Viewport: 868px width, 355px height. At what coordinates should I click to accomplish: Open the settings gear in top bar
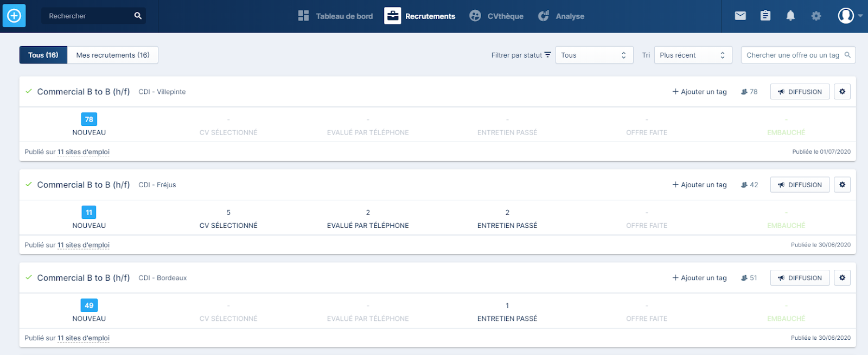pyautogui.click(x=816, y=16)
